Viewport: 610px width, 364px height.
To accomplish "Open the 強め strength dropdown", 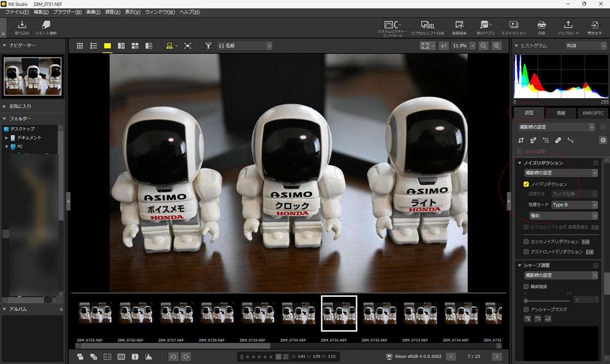I will click(563, 216).
